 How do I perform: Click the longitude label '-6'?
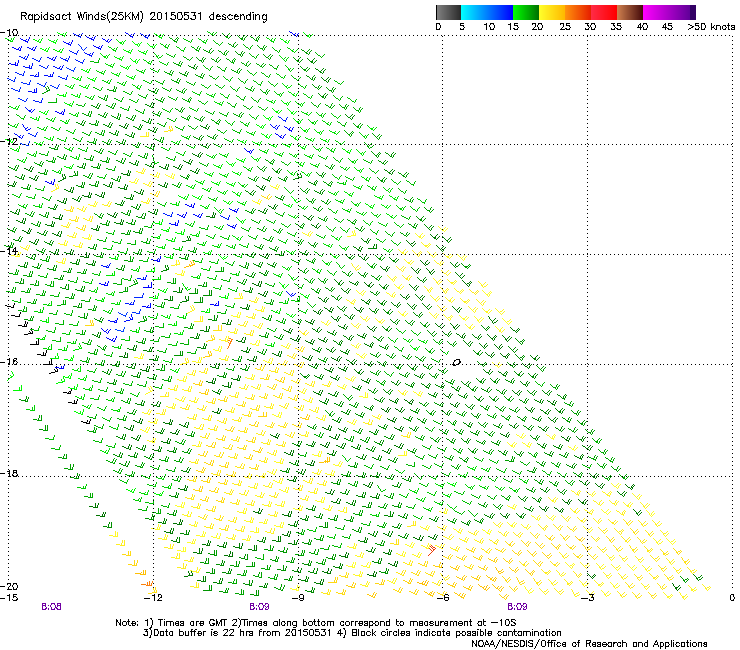point(442,598)
